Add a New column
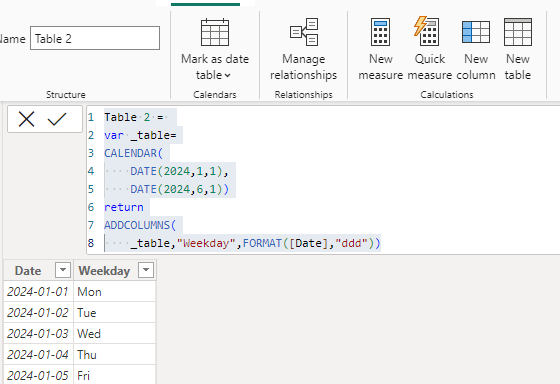The height and width of the screenshot is (384, 560). 476,49
